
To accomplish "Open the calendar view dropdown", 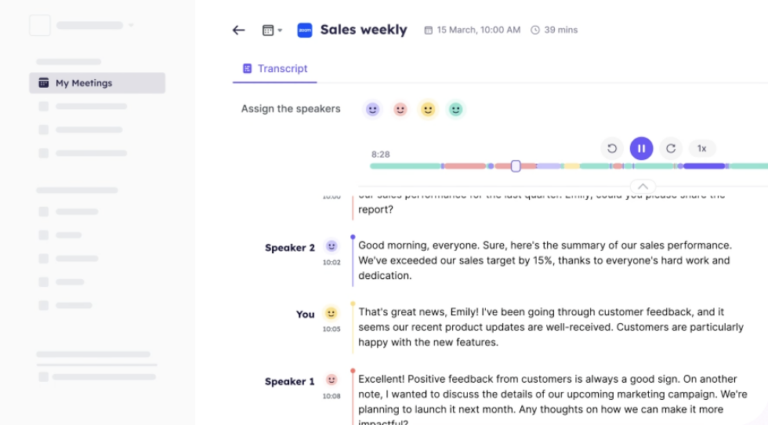I will [272, 30].
